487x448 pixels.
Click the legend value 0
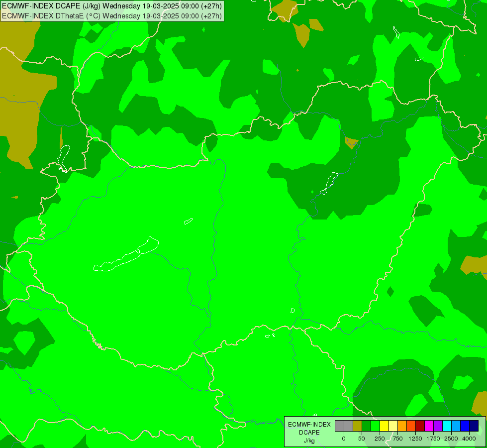pos(344,439)
